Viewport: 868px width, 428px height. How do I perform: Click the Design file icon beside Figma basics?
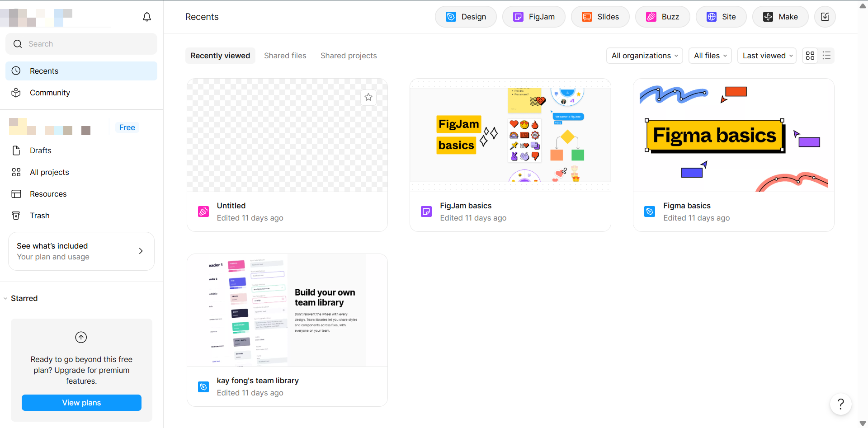650,212
